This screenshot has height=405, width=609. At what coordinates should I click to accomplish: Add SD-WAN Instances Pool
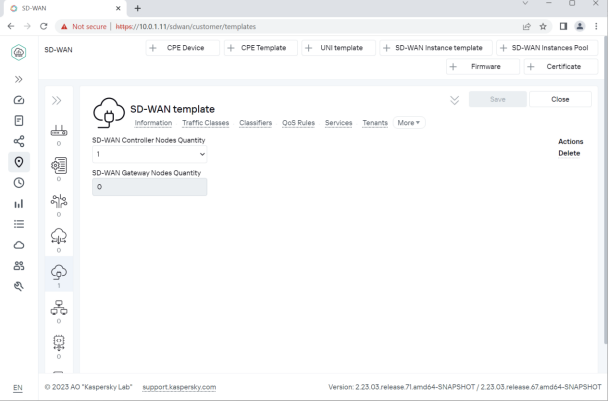[x=547, y=48]
